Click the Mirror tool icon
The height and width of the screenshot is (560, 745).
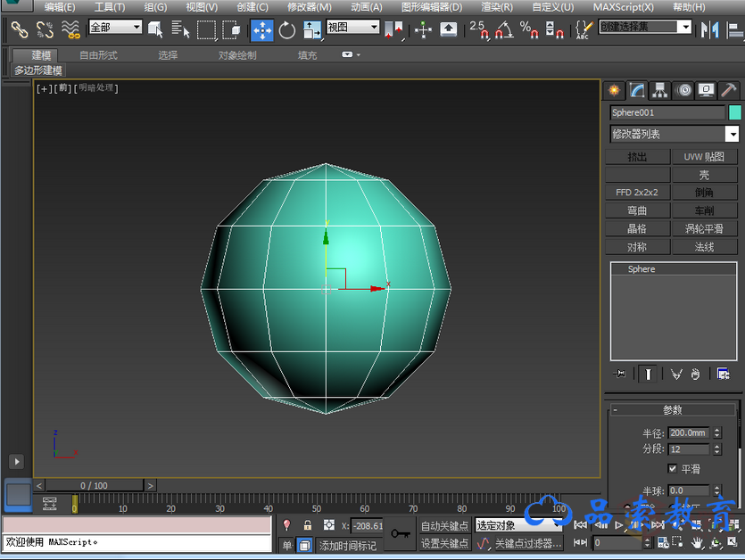(x=710, y=30)
